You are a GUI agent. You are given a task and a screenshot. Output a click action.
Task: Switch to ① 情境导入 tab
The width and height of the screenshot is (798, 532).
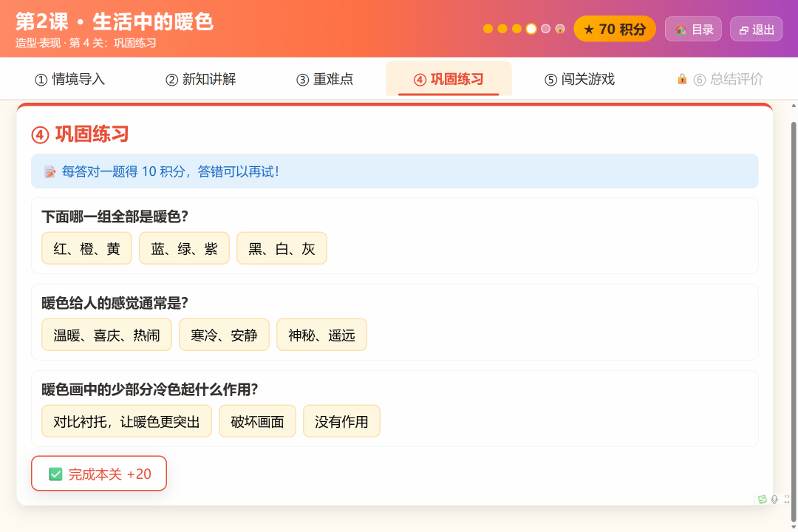[x=69, y=79]
